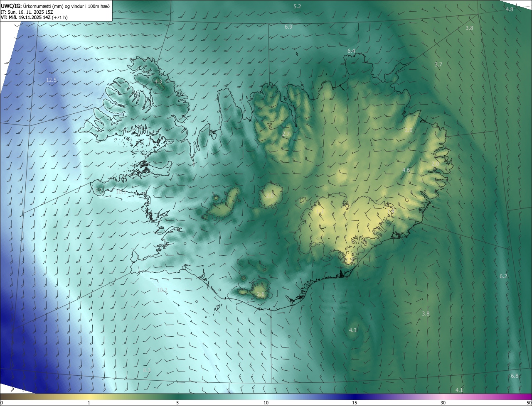This screenshot has width=532, height=406.
Task: Click the VT: Mið. 19.11.2025 14Z (+71 h) line
Action: (x=34, y=17)
